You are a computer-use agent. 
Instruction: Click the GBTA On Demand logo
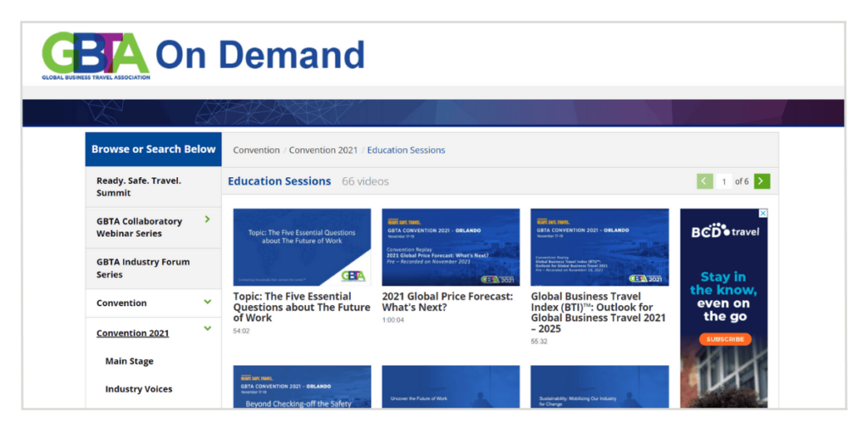pyautogui.click(x=203, y=55)
